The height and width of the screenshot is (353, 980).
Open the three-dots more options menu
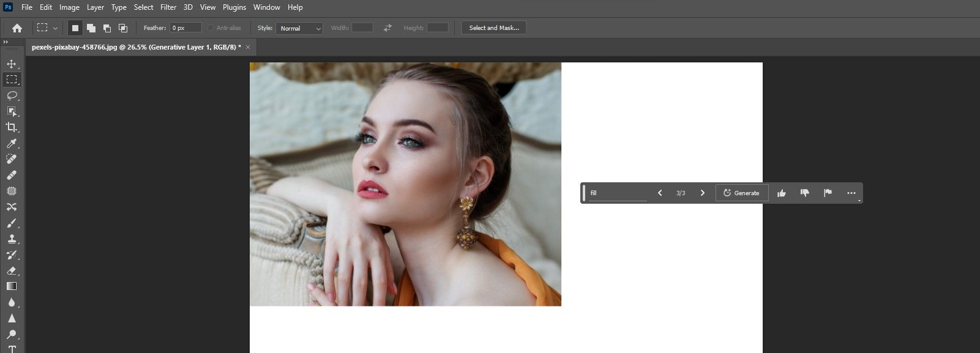851,193
